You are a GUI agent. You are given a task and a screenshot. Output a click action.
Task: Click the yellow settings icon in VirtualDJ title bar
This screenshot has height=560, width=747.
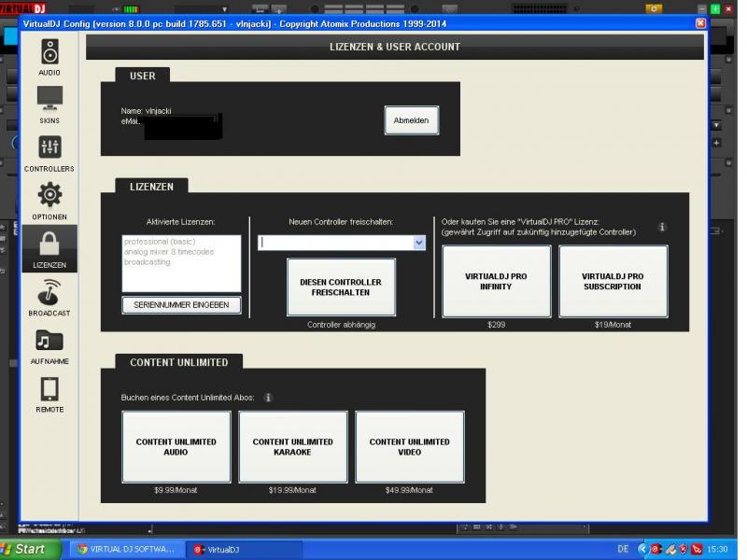(654, 8)
